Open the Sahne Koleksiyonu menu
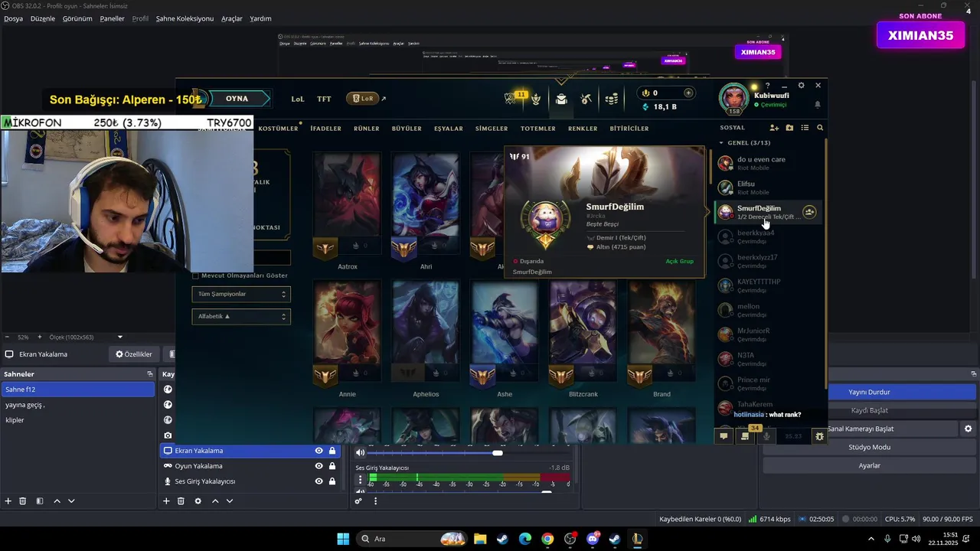980x551 pixels. pyautogui.click(x=185, y=18)
